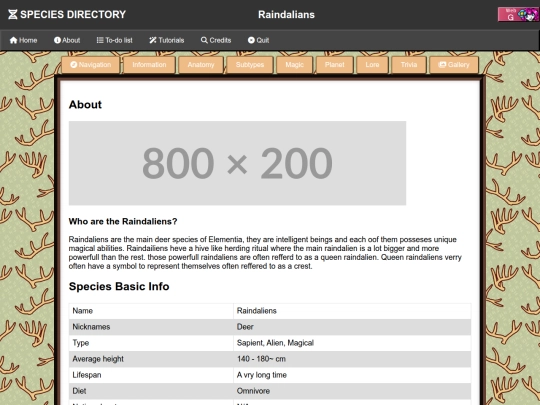Image resolution: width=540 pixels, height=405 pixels.
Task: Switch to the Information tab
Action: (149, 65)
